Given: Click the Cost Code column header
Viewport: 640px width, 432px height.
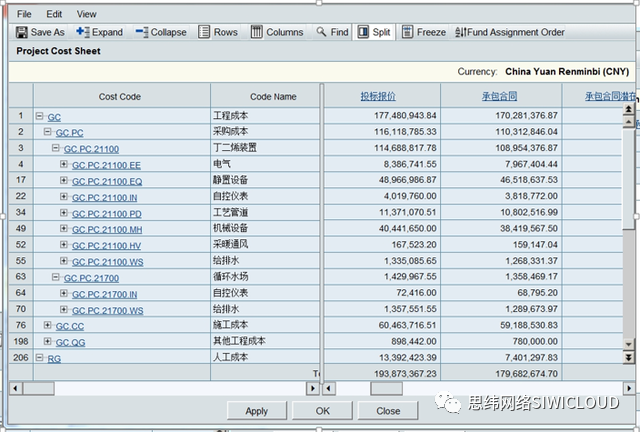Looking at the screenshot, I should click(122, 96).
